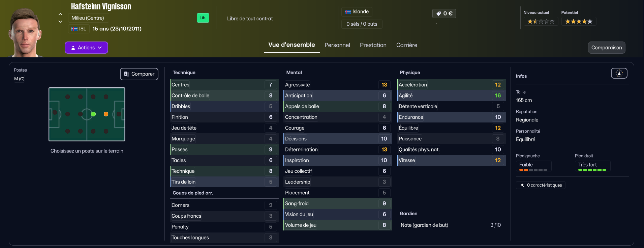Click the Comparaison button
The image size is (644, 248).
point(606,48)
